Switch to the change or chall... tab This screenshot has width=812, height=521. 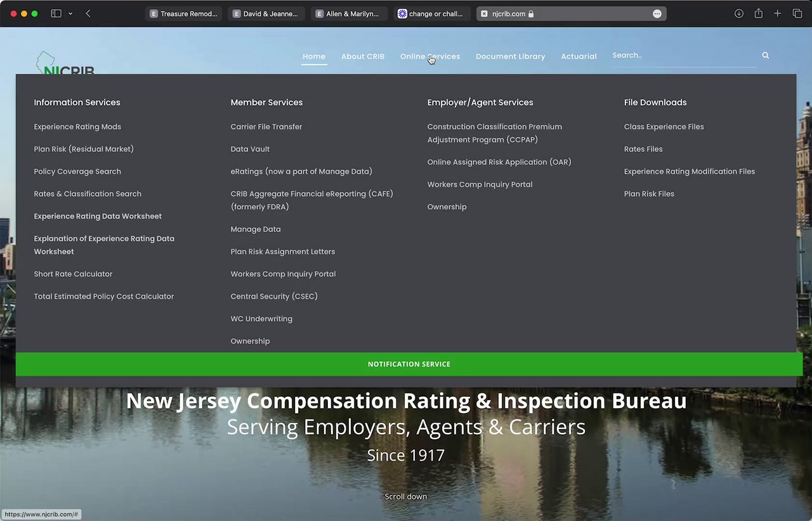(x=433, y=14)
